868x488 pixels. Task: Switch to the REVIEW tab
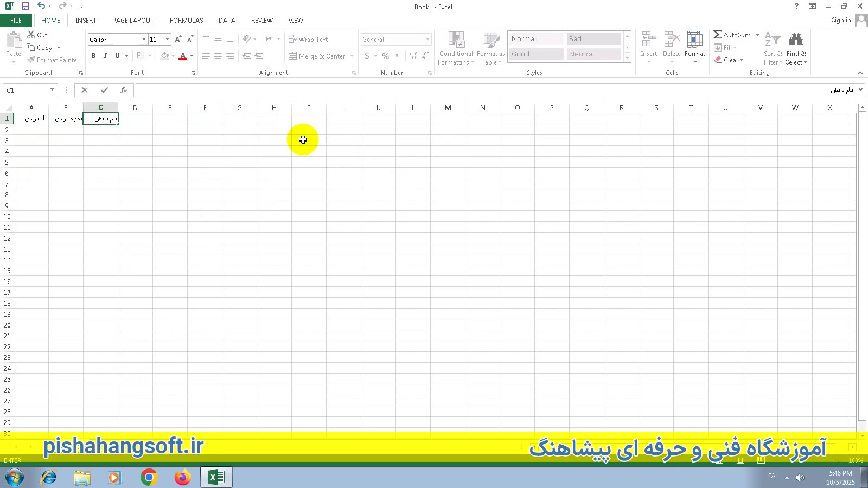pos(261,21)
